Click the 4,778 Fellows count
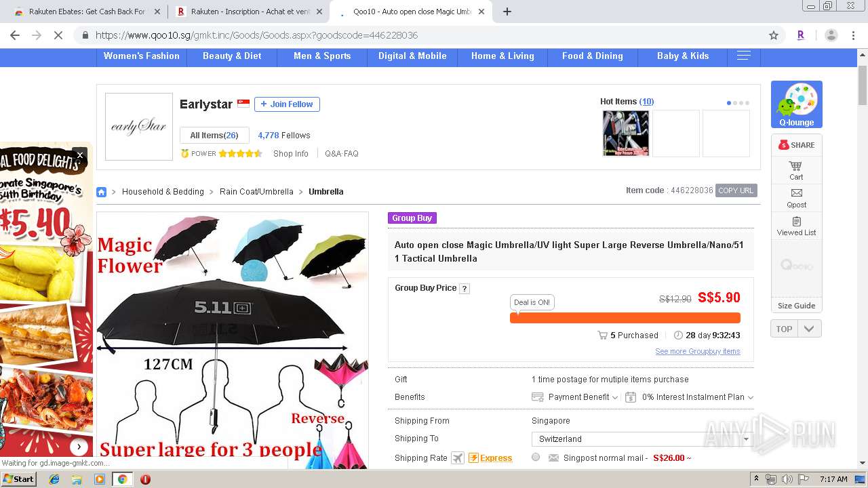868x488 pixels. pyautogui.click(x=284, y=136)
